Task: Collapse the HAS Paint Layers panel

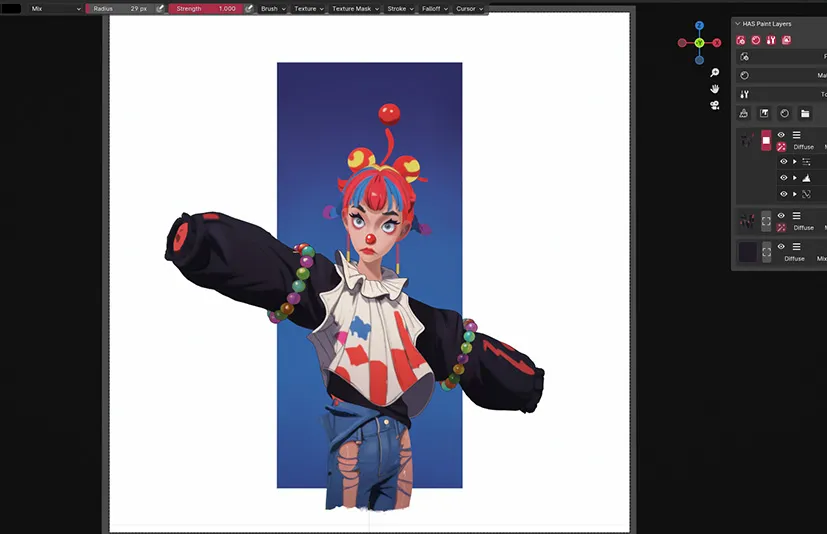Action: coord(737,24)
